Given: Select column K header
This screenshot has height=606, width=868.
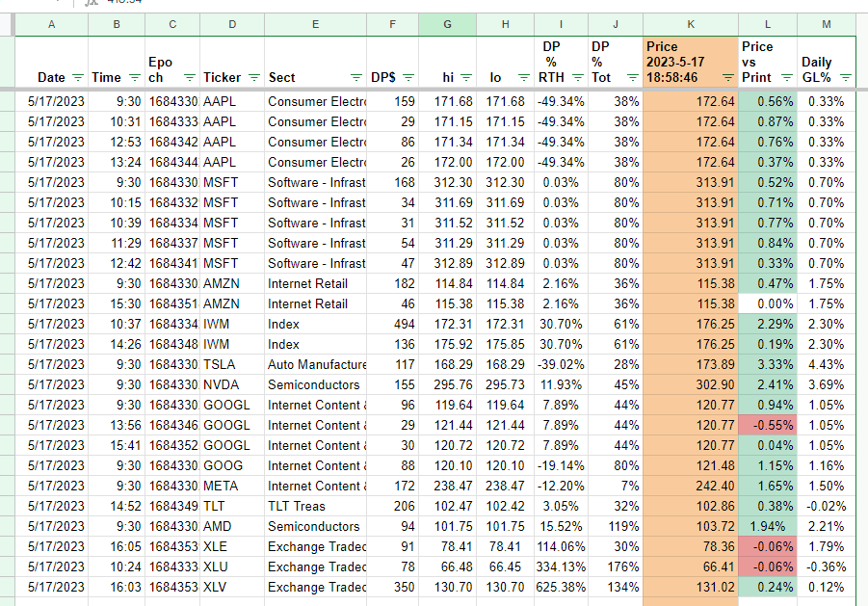Looking at the screenshot, I should click(691, 24).
